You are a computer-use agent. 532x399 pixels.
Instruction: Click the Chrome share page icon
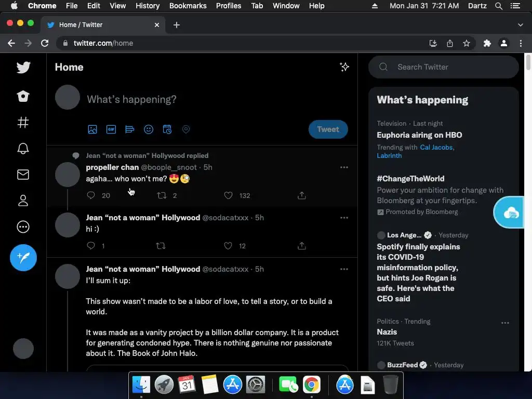[449, 43]
